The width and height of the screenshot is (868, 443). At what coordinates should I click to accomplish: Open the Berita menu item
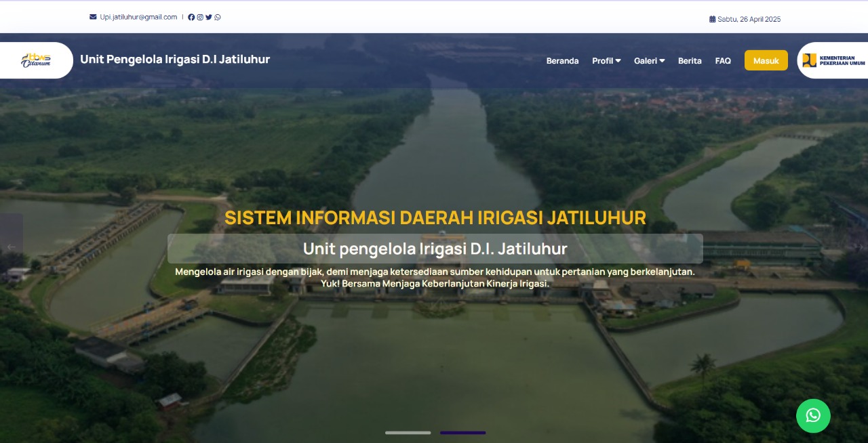tap(690, 60)
